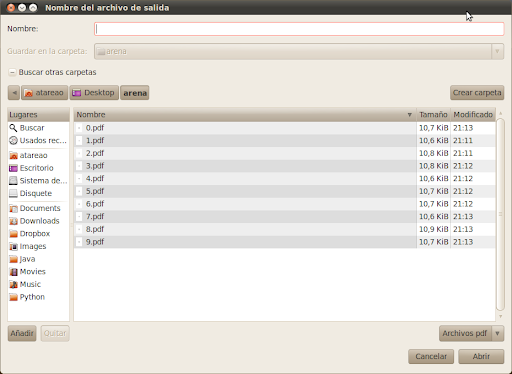Click the Images folder icon
Screen dimensions: 512x374
point(13,246)
